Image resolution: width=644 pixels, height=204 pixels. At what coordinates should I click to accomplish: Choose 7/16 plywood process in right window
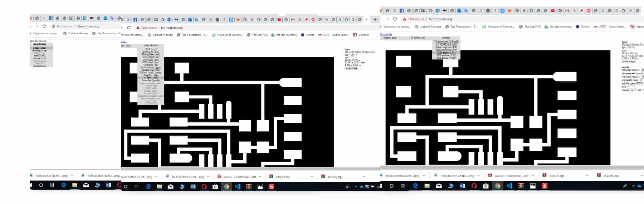pos(446,42)
